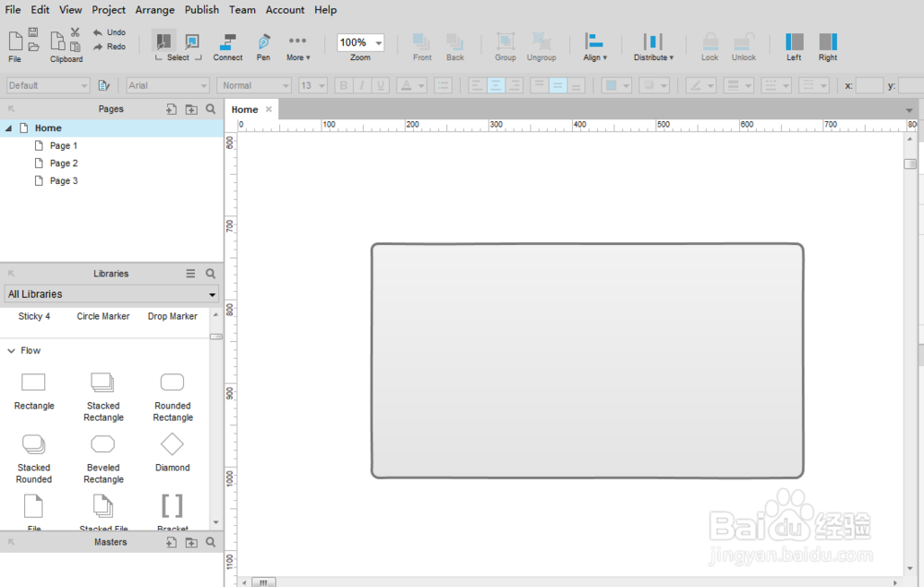Screen dimensions: 924x587
Task: Toggle Bold text formatting
Action: [x=344, y=85]
